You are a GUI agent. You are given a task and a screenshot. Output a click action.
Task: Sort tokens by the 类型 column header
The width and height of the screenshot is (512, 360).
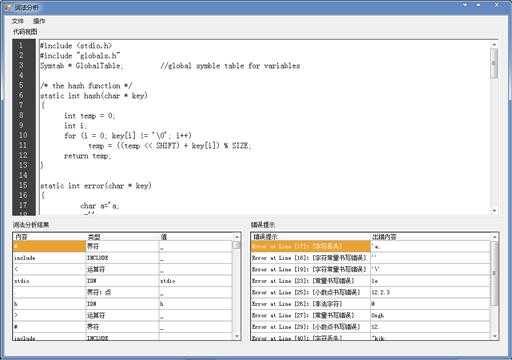tap(123, 237)
